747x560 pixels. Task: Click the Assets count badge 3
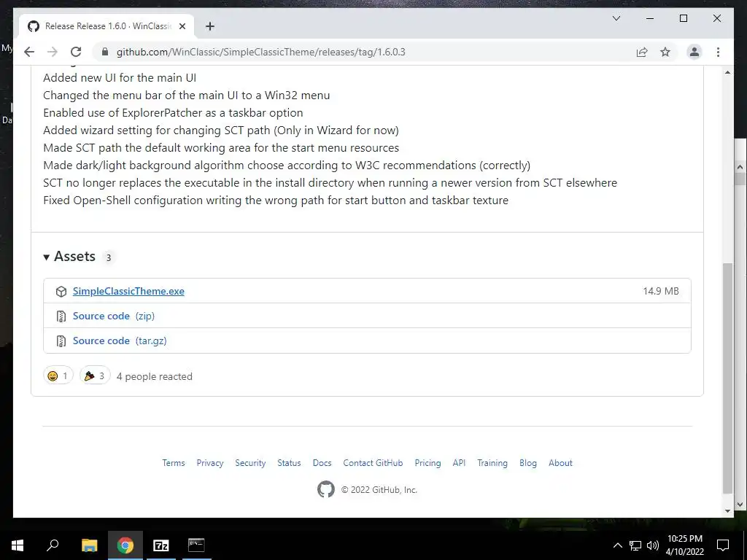coord(109,257)
